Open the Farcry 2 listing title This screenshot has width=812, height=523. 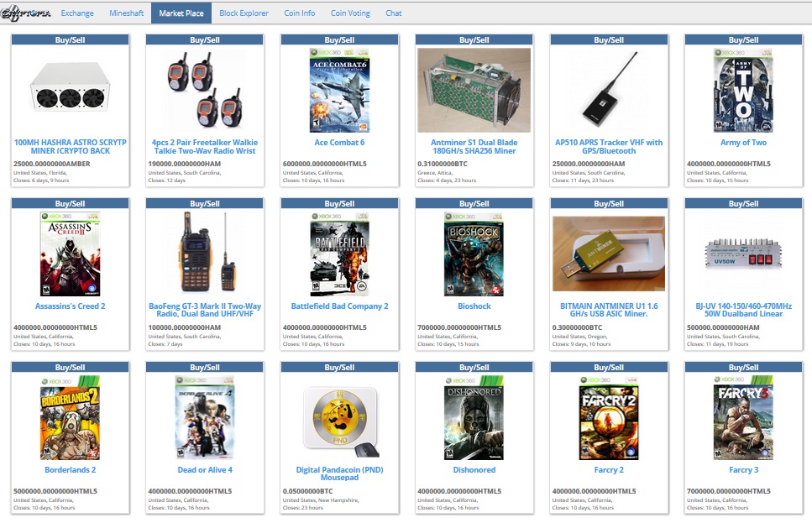(x=609, y=469)
